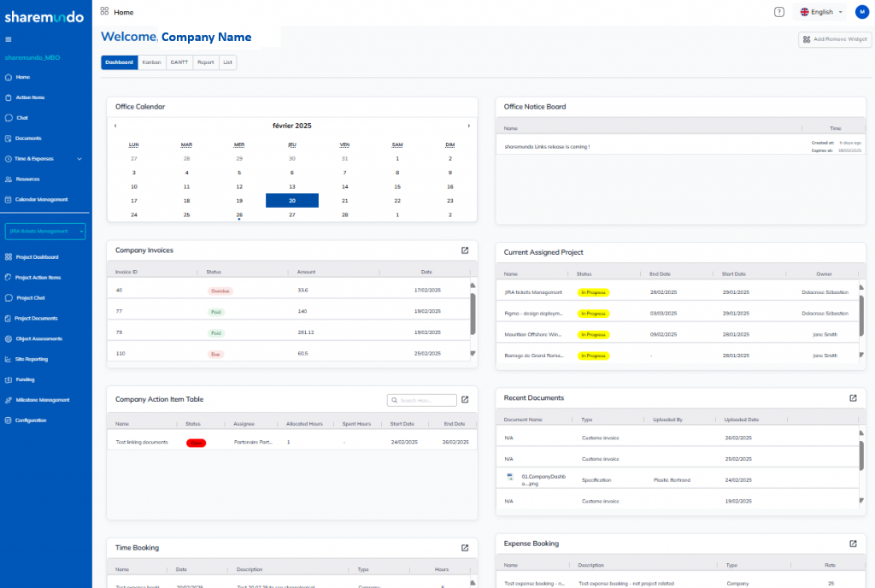Image resolution: width=875 pixels, height=588 pixels.
Task: Click Expense Booking external link icon
Action: coord(853,544)
